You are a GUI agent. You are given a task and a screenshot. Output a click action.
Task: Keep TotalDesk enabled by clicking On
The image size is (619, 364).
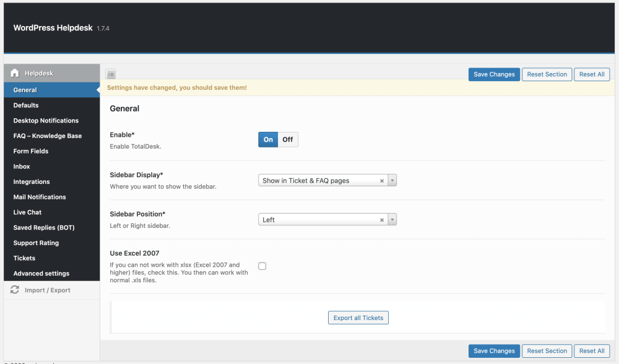(x=267, y=139)
